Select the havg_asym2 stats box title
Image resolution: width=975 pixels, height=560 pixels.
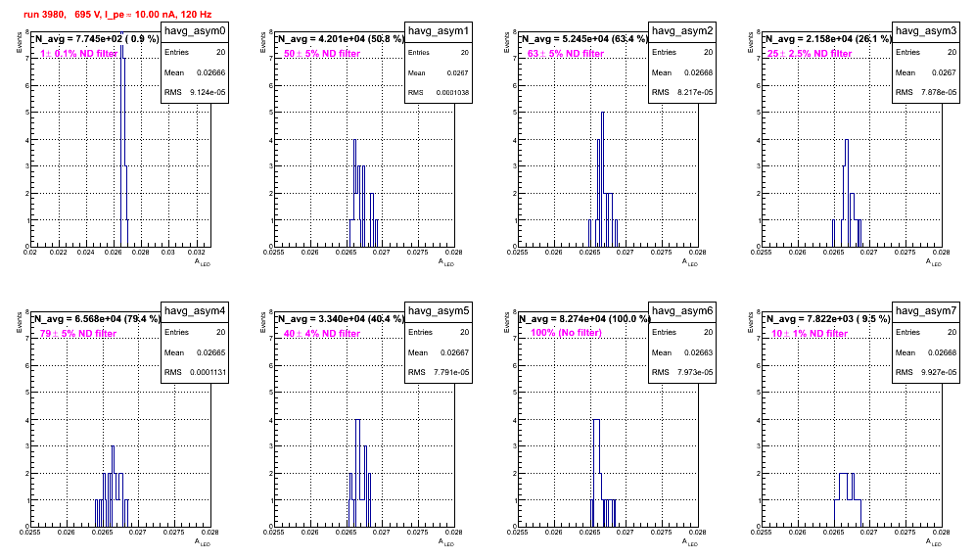tap(682, 31)
